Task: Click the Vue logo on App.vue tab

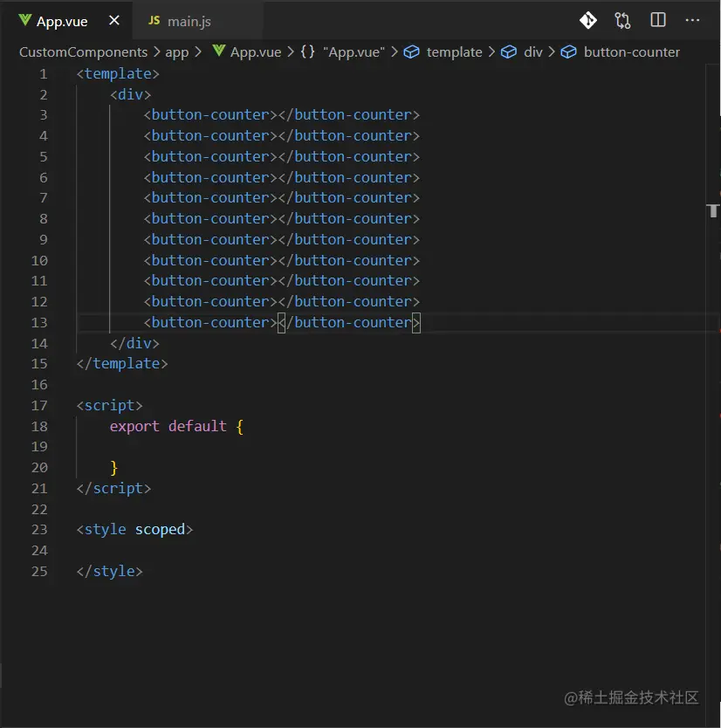Action: point(25,20)
